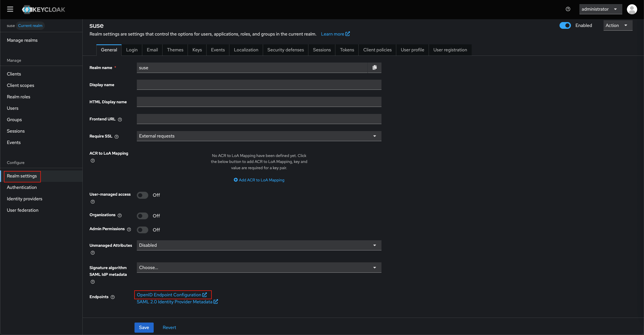Open the Require SSL dropdown
Screen dimensions: 644x335
[259, 136]
